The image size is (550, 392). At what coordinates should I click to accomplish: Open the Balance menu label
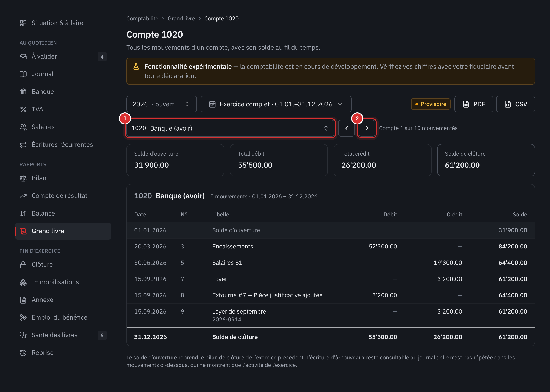pyautogui.click(x=43, y=213)
